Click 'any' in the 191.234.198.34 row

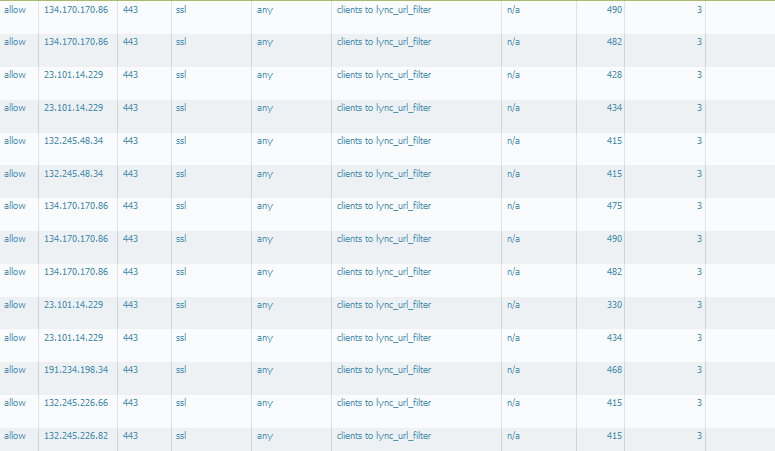coord(265,370)
